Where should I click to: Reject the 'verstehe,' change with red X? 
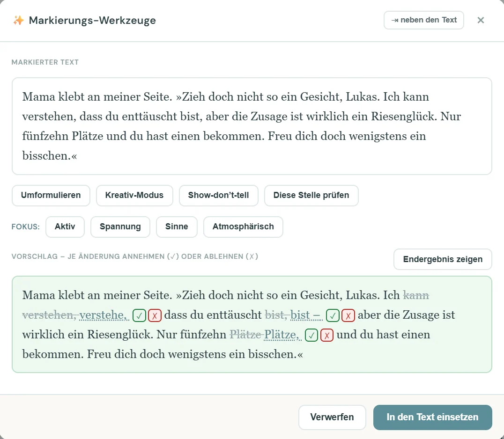(x=155, y=315)
